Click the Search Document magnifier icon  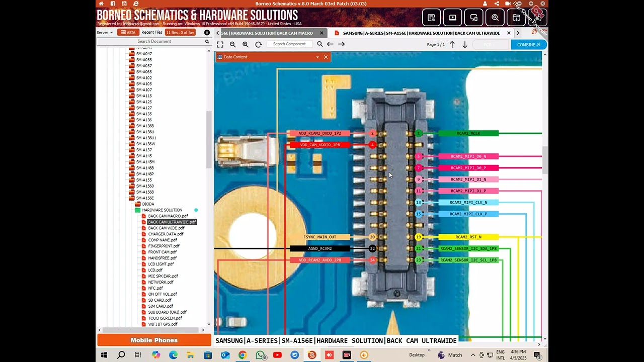[x=207, y=41]
